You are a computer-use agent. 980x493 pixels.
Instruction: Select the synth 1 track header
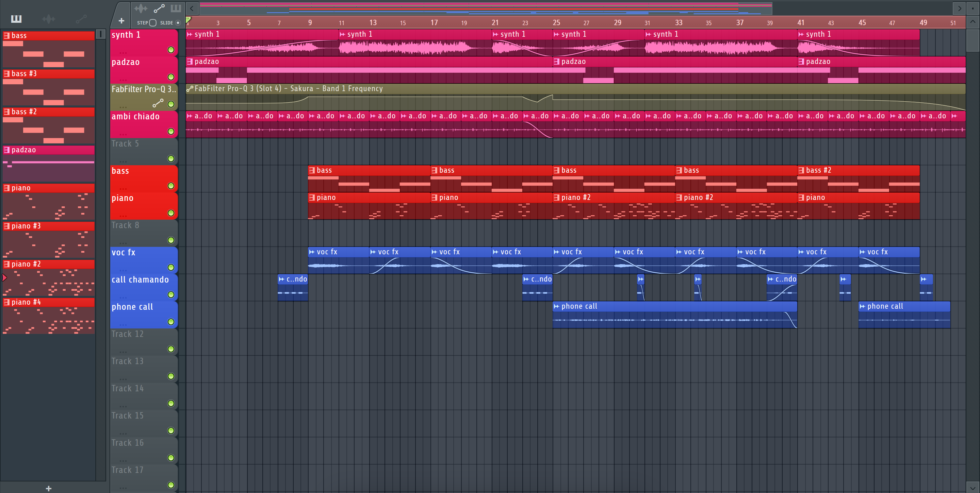(144, 42)
